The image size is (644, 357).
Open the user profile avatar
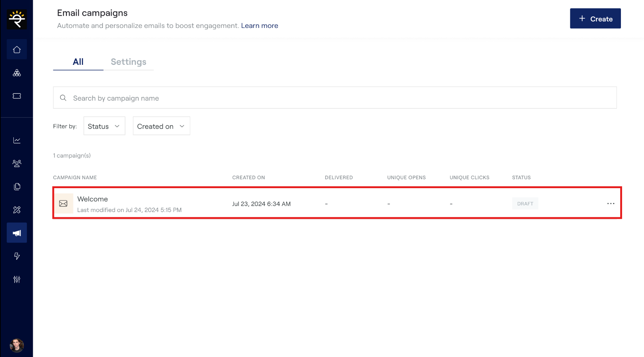(17, 345)
